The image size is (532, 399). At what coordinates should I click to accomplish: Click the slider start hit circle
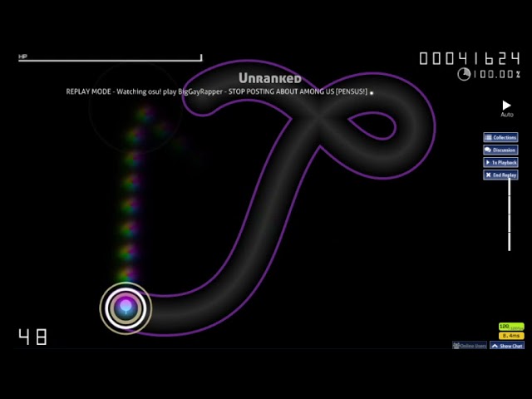pyautogui.click(x=126, y=308)
